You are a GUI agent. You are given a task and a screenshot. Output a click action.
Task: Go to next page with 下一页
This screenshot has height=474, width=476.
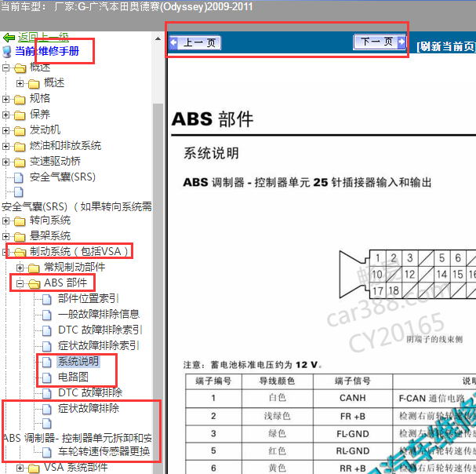coord(380,42)
